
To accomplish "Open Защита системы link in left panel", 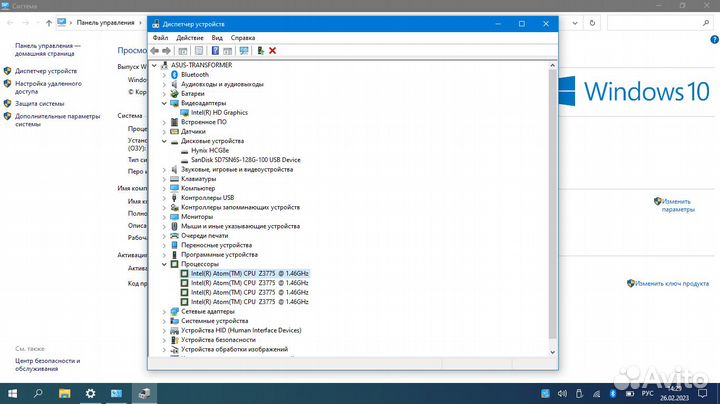I will click(39, 103).
